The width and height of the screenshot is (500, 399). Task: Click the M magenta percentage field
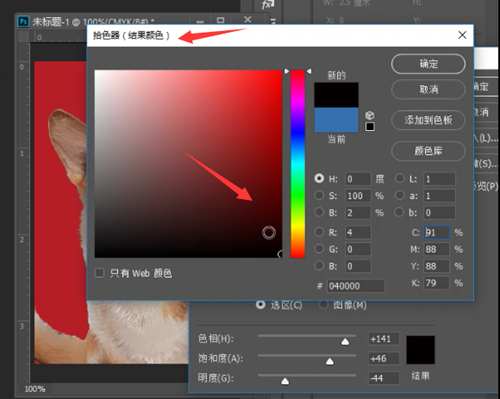pyautogui.click(x=437, y=249)
